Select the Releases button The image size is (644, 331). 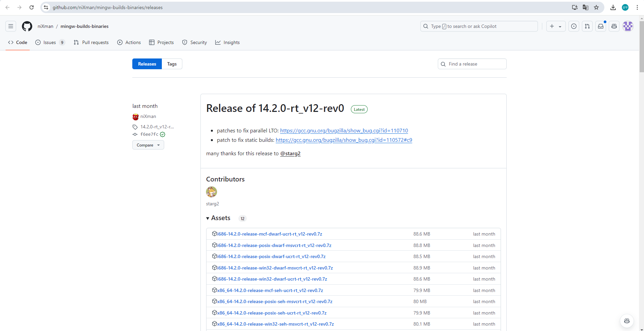(x=147, y=64)
